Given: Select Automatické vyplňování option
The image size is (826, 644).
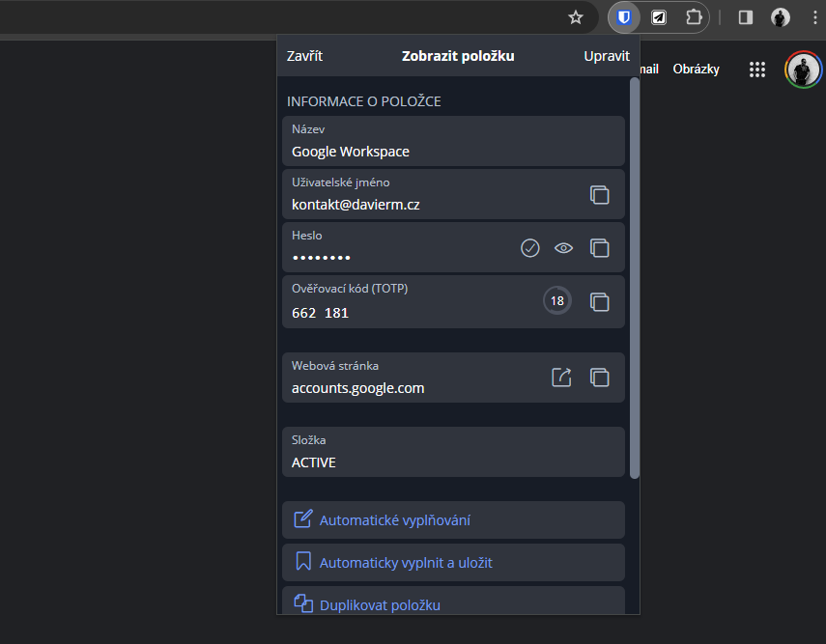Looking at the screenshot, I should [453, 519].
